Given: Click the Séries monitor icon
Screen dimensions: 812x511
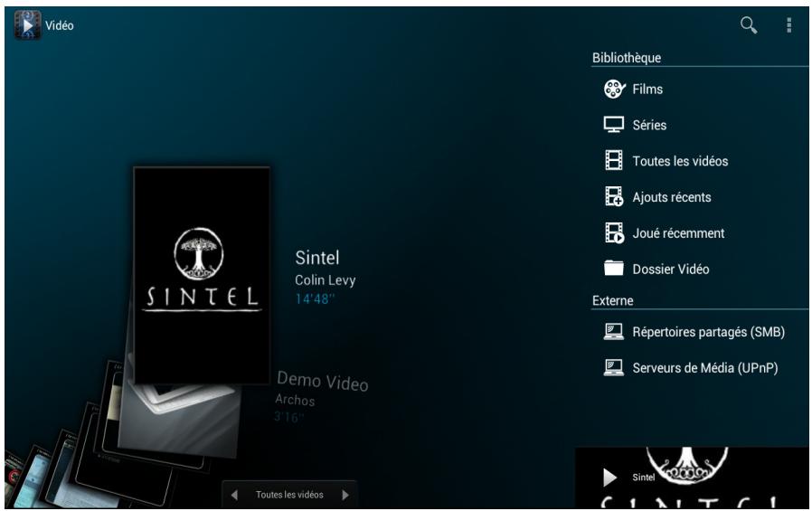Looking at the screenshot, I should click(x=614, y=125).
